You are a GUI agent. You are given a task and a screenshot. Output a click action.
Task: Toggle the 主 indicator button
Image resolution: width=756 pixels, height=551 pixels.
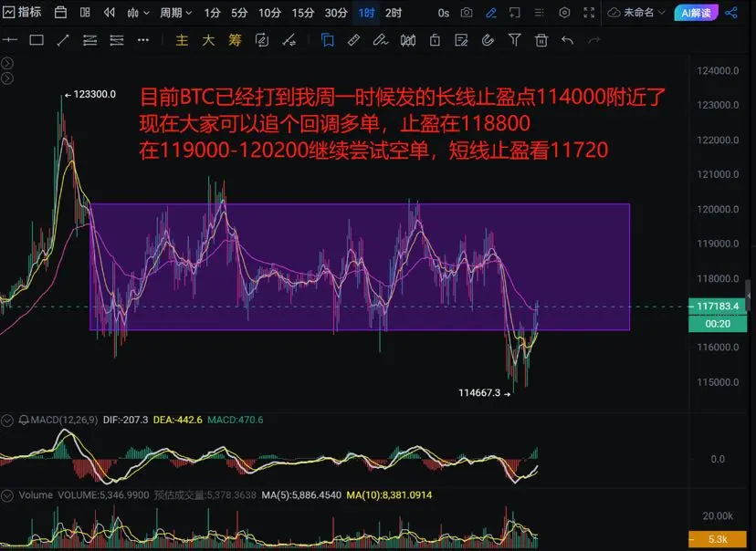point(182,40)
